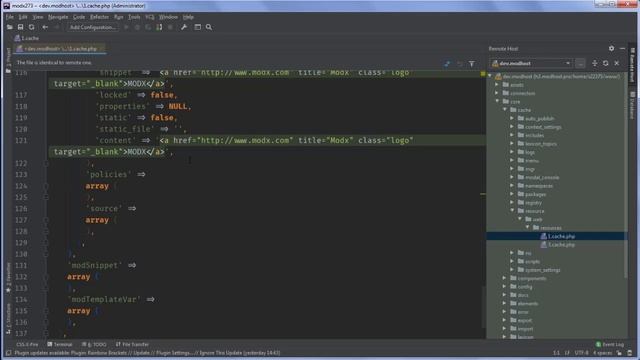The width and height of the screenshot is (640, 360).
Task: Refresh the Remote Host file tree
Action: [x=605, y=63]
